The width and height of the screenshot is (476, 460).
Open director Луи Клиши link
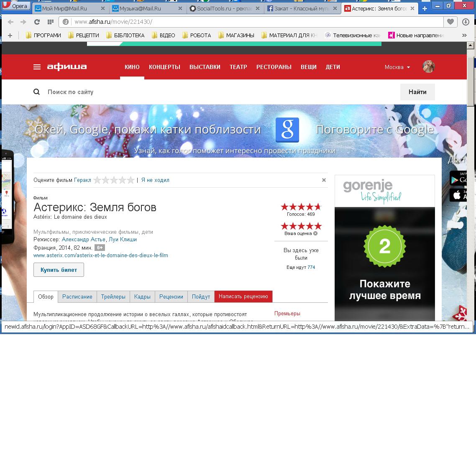[123, 239]
